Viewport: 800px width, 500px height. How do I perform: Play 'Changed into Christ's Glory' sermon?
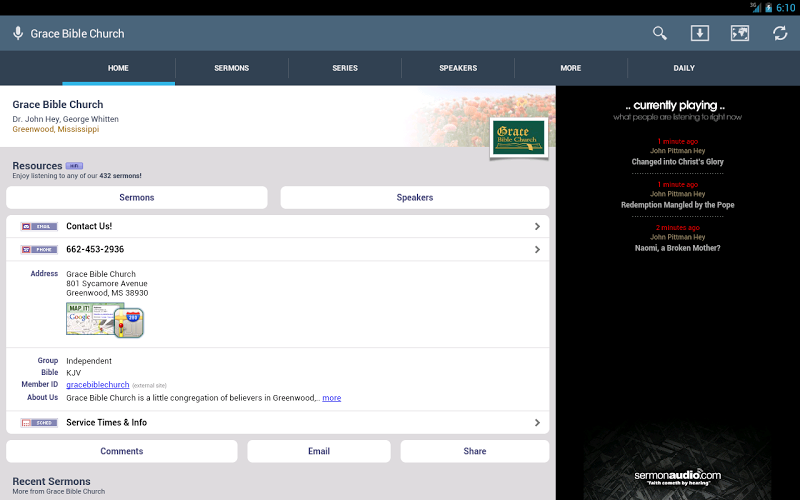pyautogui.click(x=678, y=162)
